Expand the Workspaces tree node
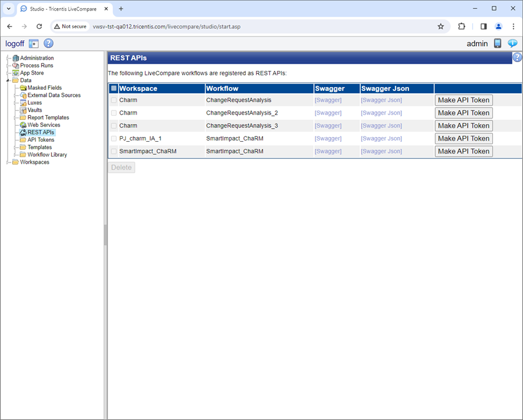This screenshot has width=523, height=420. tap(8, 162)
